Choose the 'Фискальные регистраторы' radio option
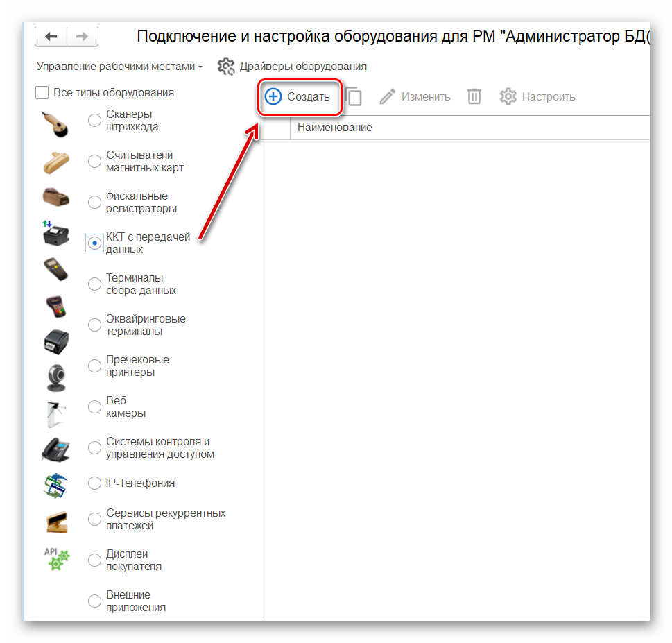672x643 pixels. 94,203
